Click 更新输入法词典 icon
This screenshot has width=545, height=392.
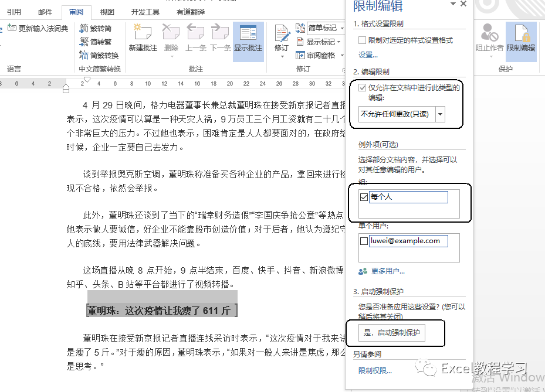(12, 28)
